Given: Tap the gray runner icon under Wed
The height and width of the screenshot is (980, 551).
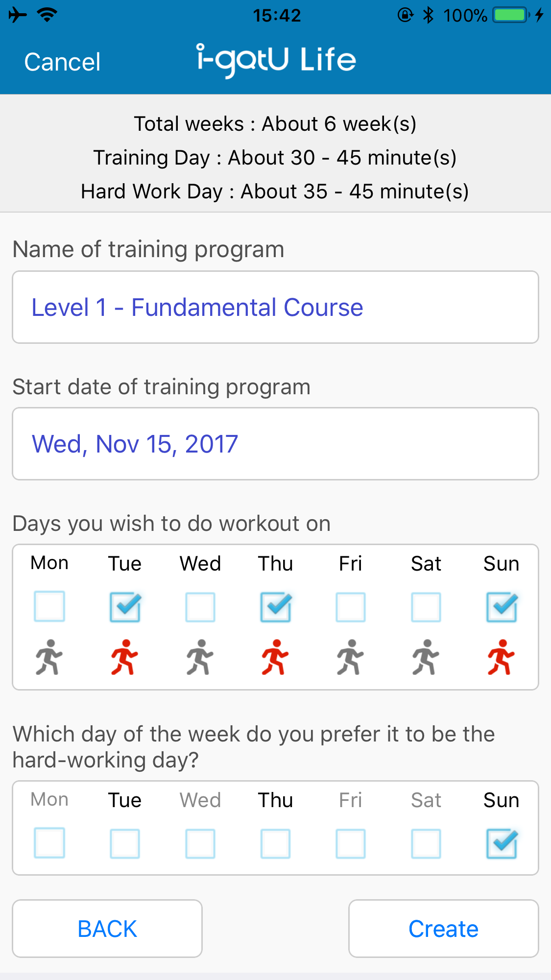Looking at the screenshot, I should [200, 657].
